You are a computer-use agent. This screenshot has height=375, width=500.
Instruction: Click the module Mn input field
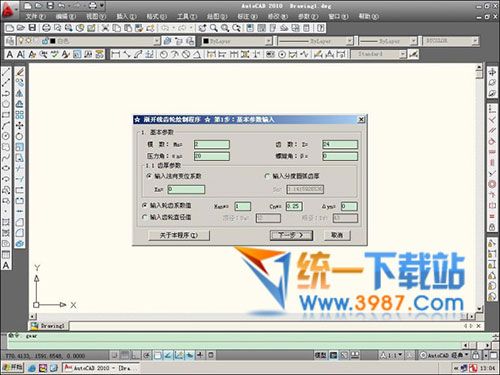[212, 144]
